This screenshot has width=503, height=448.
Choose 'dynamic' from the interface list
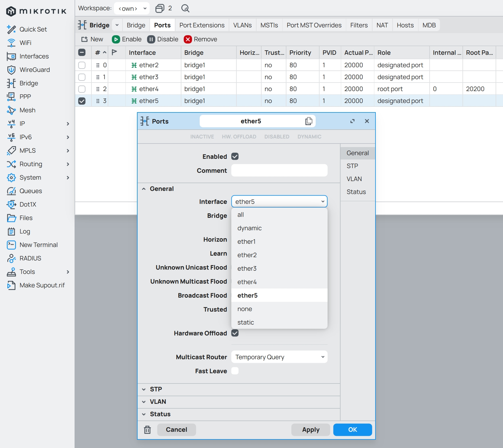click(279, 228)
